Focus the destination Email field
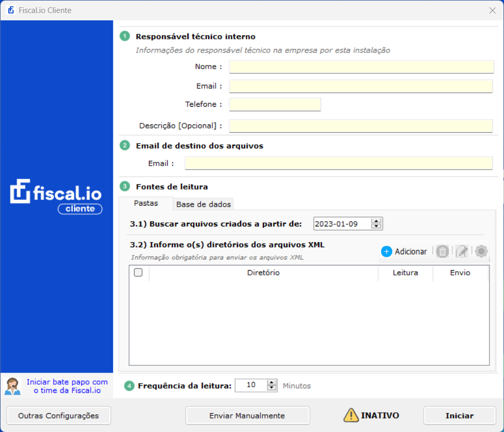504x432 pixels. [338, 163]
